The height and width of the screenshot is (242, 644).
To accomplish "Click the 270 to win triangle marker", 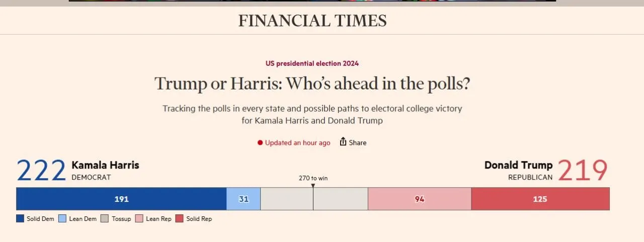I will coord(313,186).
